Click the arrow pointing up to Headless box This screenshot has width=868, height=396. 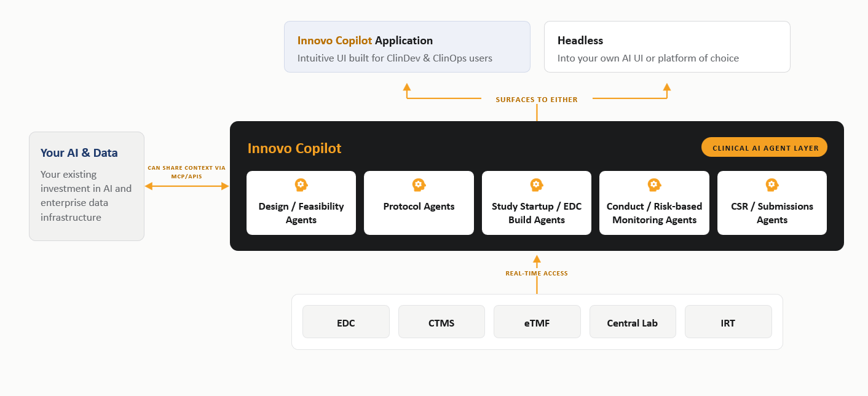click(x=630, y=91)
